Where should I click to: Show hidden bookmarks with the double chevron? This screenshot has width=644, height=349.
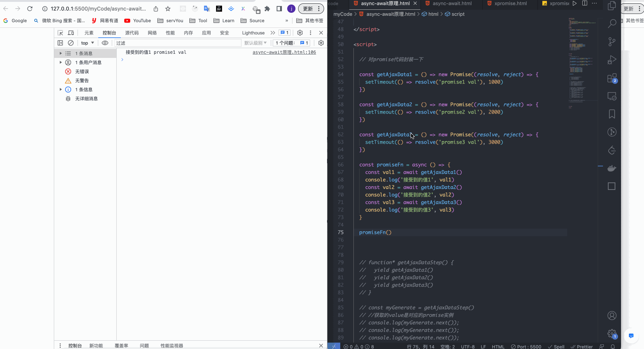click(287, 21)
